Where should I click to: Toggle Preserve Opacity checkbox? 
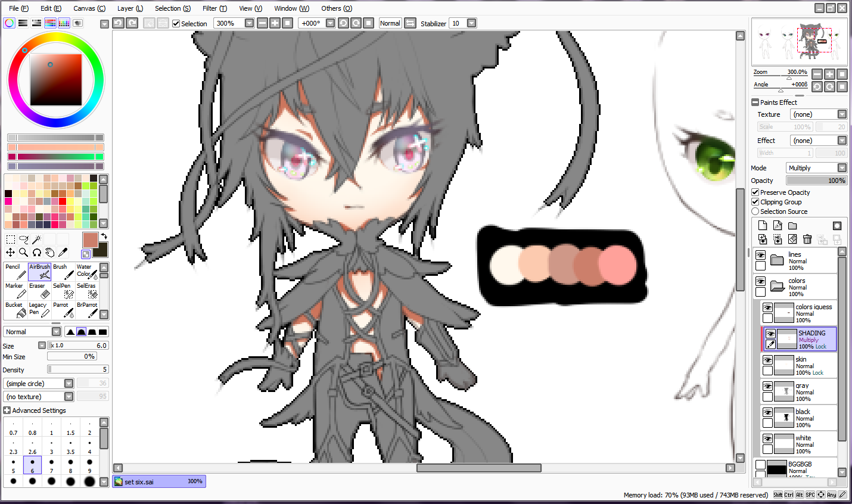pyautogui.click(x=755, y=192)
